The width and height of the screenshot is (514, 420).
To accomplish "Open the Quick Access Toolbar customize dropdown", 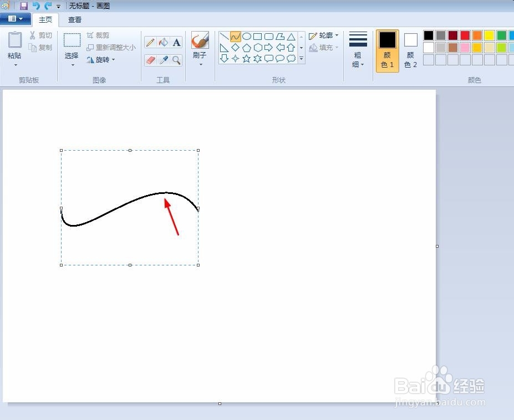I will 58,6.
